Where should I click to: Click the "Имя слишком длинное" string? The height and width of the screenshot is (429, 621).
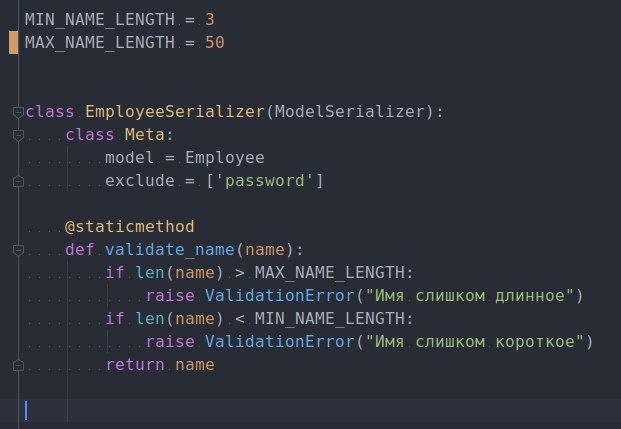[469, 296]
